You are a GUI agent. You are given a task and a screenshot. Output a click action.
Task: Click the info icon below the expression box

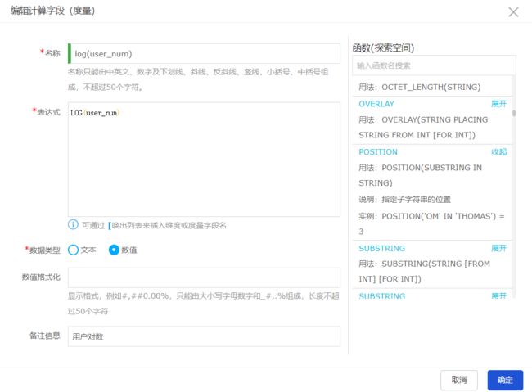[73, 225]
